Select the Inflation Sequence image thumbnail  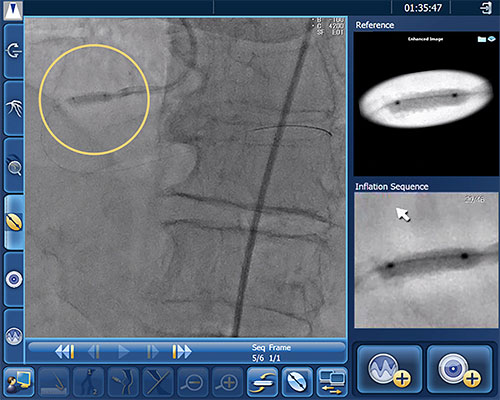point(426,260)
